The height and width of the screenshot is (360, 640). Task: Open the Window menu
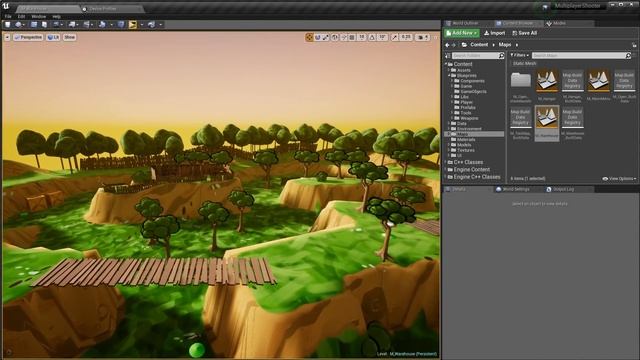[x=39, y=16]
